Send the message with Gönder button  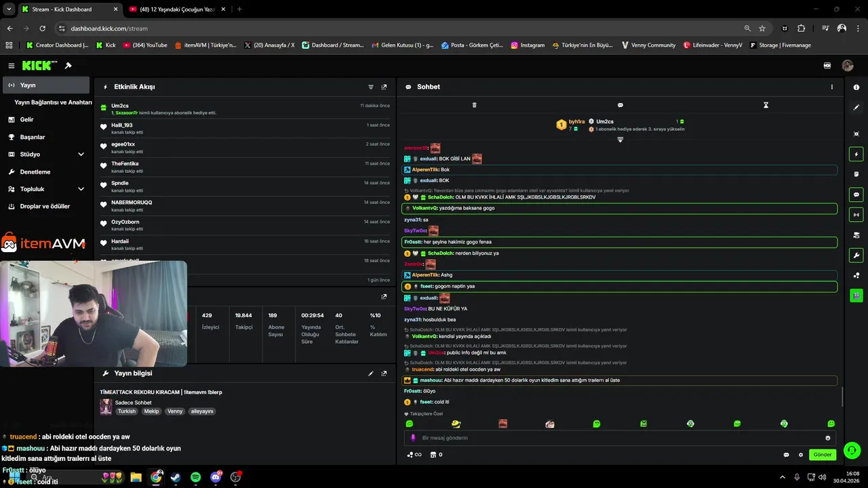823,455
